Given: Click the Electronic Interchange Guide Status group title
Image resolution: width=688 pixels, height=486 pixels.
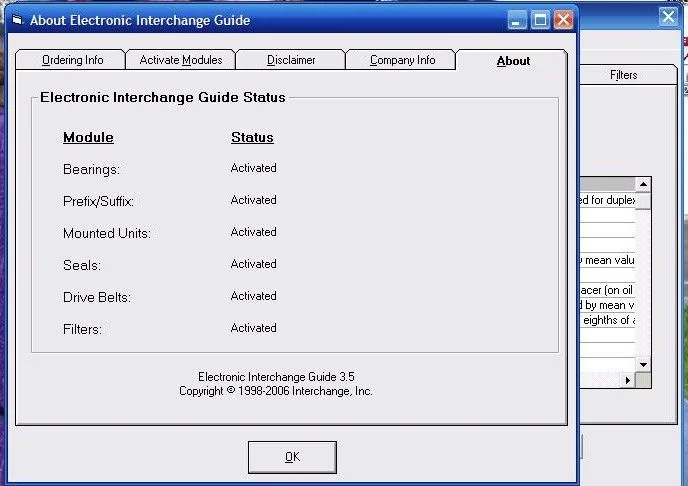Looking at the screenshot, I should 163,97.
